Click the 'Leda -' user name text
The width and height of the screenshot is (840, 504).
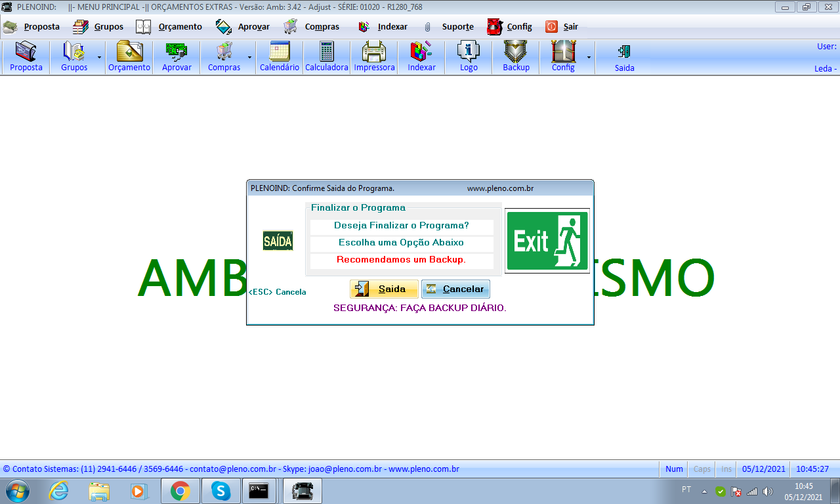click(x=826, y=69)
